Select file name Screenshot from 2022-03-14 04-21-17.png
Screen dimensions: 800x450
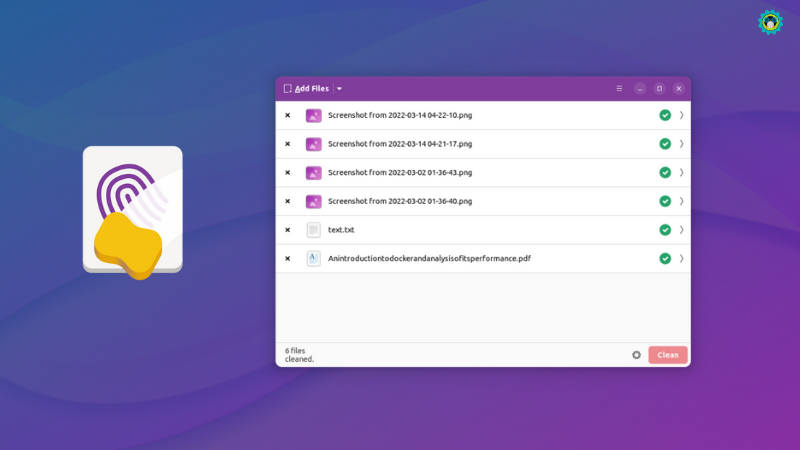(x=400, y=144)
